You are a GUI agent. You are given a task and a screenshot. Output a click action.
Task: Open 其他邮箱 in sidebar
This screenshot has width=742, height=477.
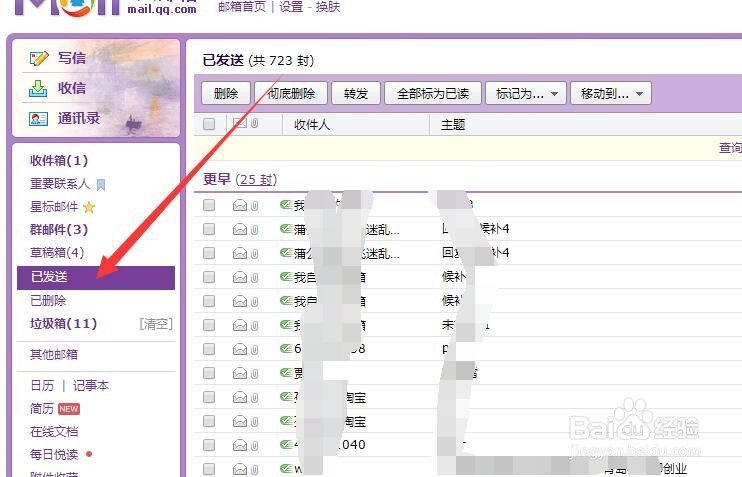pyautogui.click(x=54, y=354)
